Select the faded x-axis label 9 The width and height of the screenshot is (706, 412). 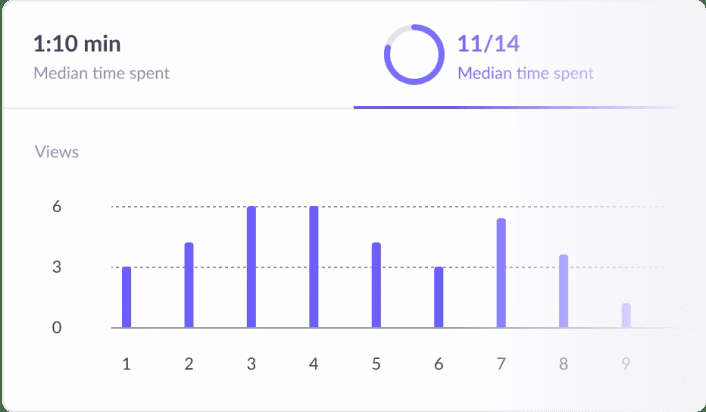(x=626, y=363)
